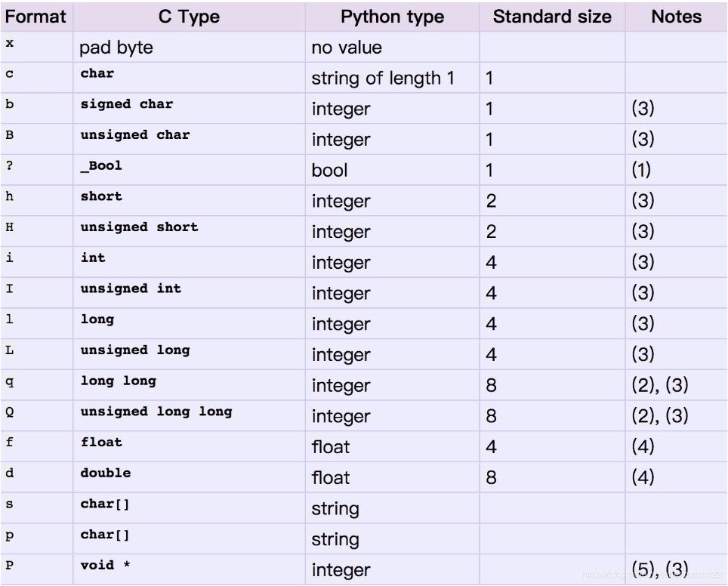Click the q format code for long long

9,380
